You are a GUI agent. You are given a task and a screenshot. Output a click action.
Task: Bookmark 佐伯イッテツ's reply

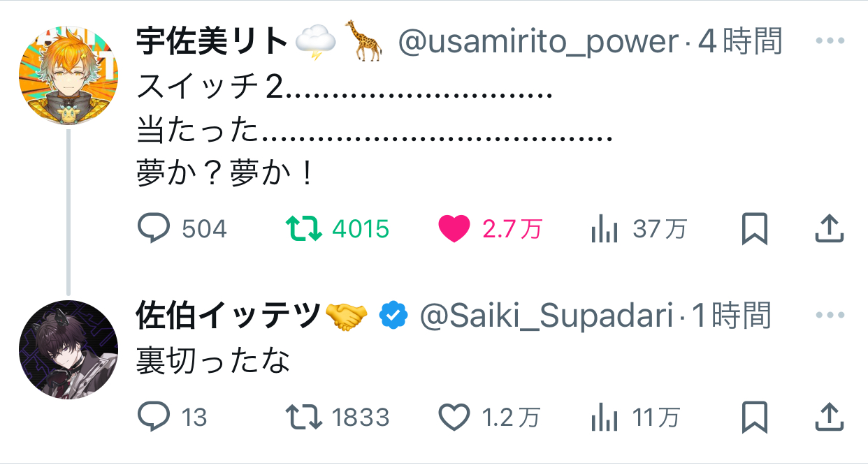754,417
